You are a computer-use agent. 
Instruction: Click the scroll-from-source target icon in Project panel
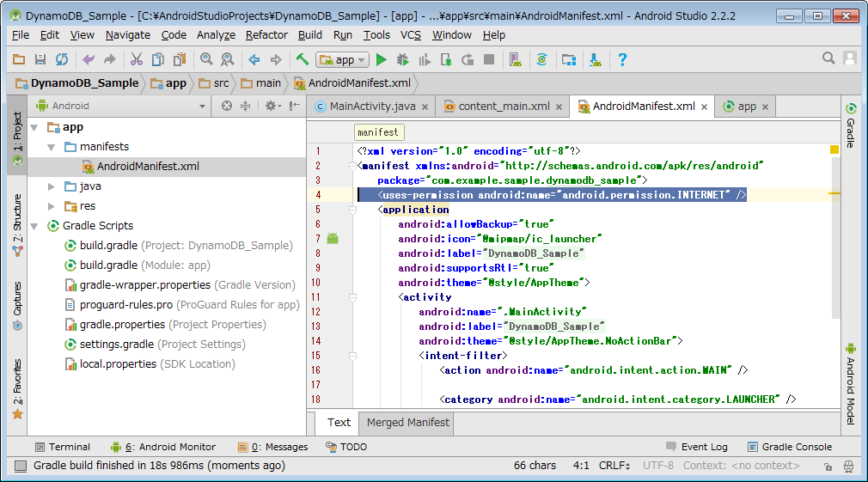pos(227,106)
